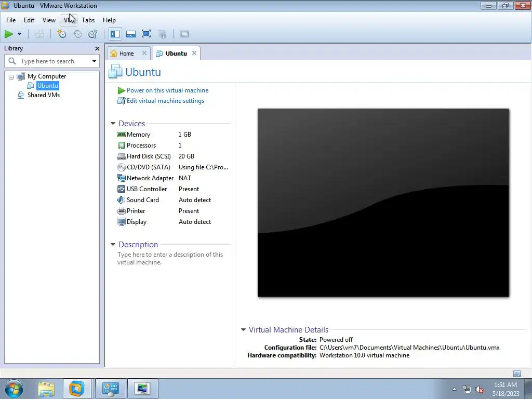
Task: Select the Ubuntu VM in the library tree
Action: tap(48, 86)
